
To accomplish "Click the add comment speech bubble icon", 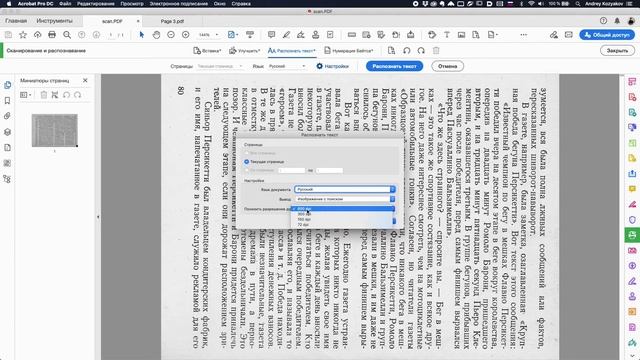I will 271,35.
